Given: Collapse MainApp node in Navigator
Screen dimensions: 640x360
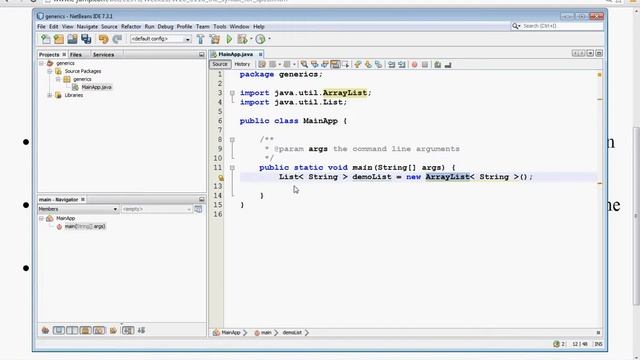Looking at the screenshot, I should [41, 218].
